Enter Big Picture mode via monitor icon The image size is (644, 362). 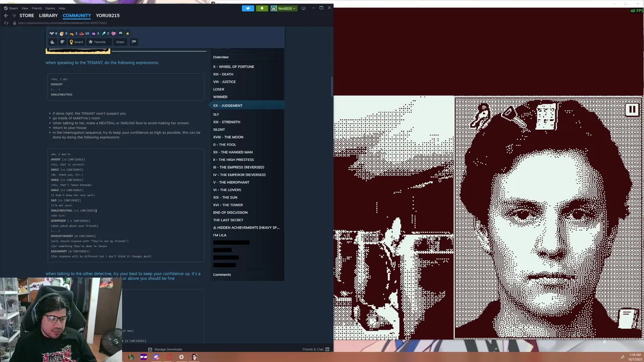click(303, 8)
